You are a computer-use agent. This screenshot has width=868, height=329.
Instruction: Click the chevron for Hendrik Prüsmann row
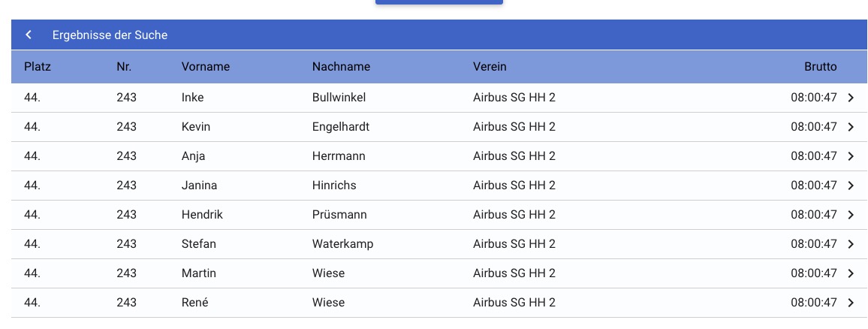pos(851,215)
